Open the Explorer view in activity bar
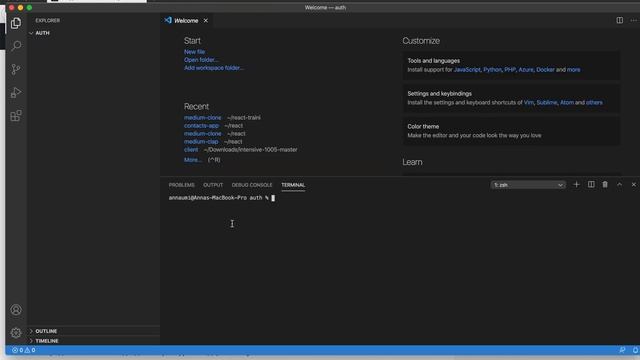Image resolution: width=640 pixels, height=360 pixels. click(16, 23)
